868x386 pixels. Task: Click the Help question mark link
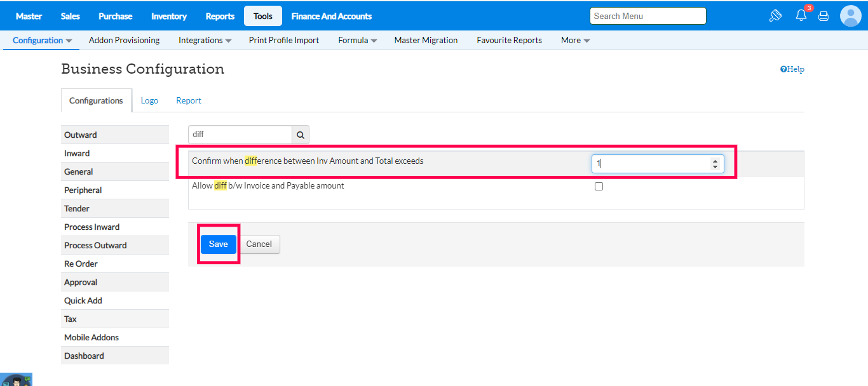(x=792, y=69)
